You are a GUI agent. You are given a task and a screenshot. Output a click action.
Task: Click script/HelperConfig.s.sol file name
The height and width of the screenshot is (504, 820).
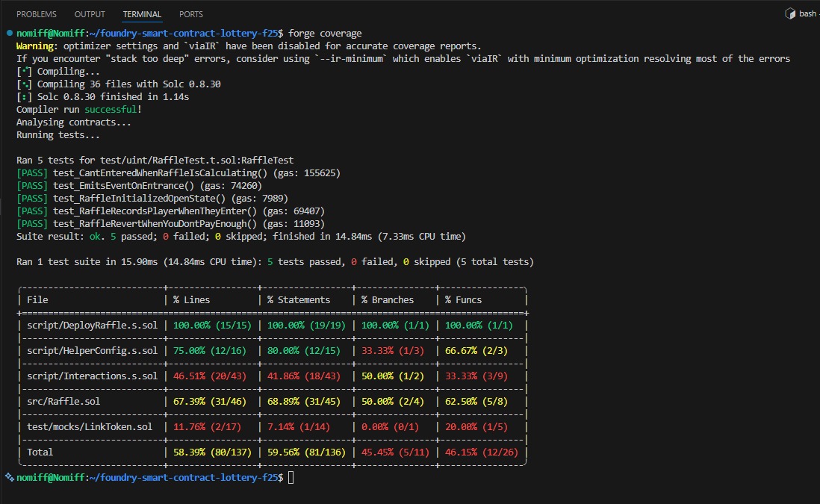pyautogui.click(x=92, y=351)
